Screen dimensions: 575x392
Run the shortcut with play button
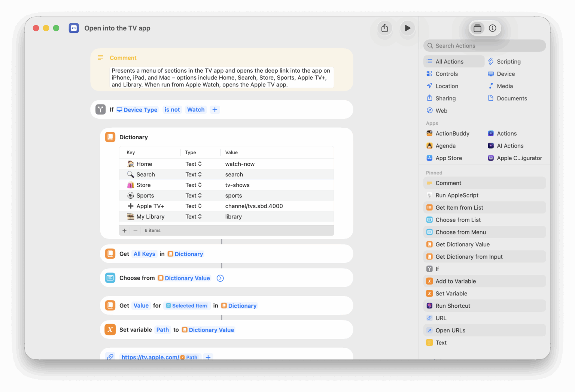tap(407, 28)
